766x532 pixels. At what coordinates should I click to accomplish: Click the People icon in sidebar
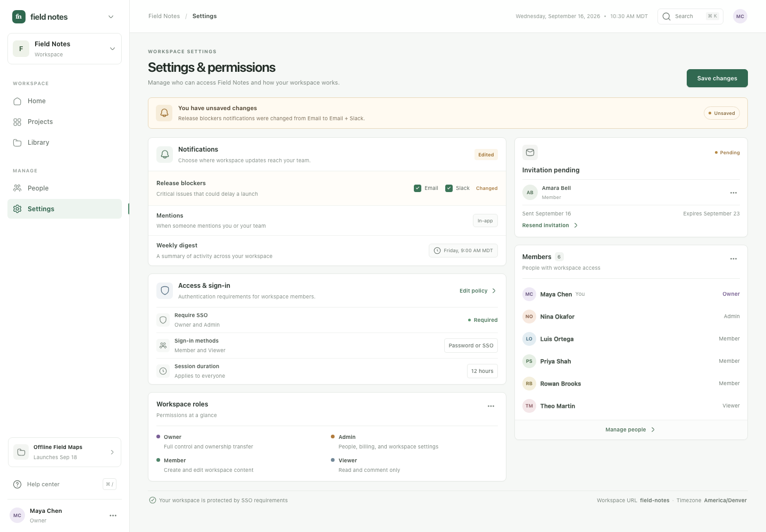click(x=18, y=188)
